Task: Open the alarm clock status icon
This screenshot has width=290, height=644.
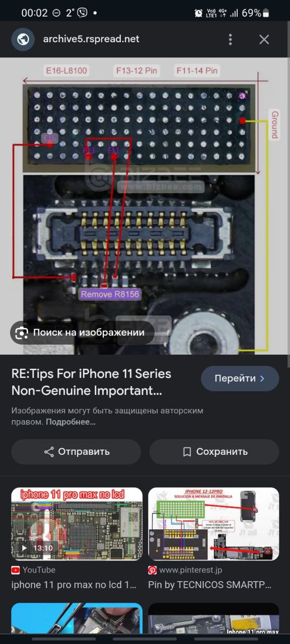Action: (x=199, y=13)
